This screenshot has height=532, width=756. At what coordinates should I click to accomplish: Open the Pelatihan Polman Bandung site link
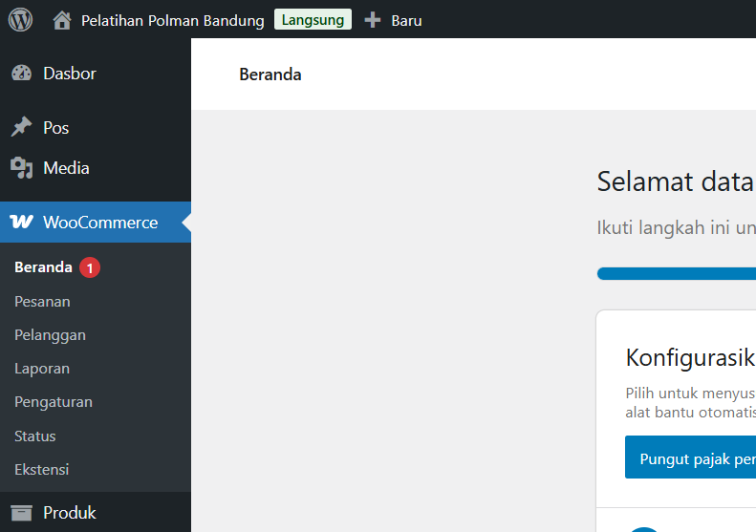[173, 21]
